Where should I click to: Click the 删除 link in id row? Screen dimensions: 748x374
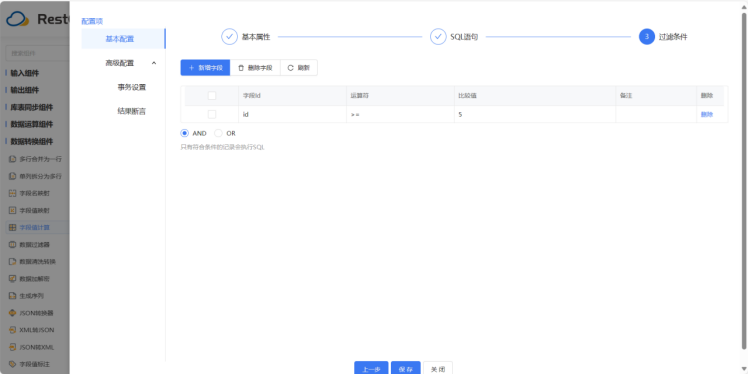coord(706,114)
